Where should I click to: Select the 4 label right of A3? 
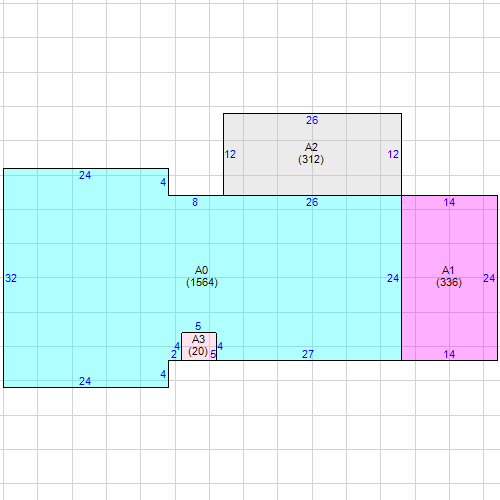coord(220,346)
